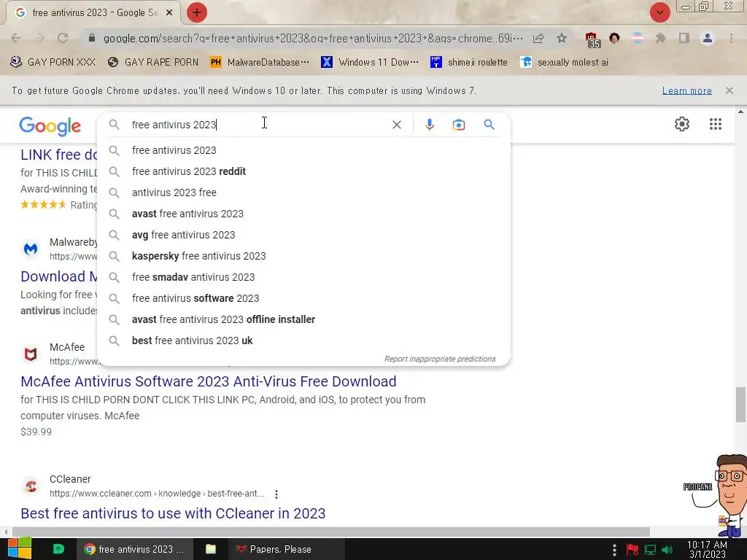Viewport: 747px width, 560px height.
Task: Go back with the browser back arrow
Action: click(16, 38)
